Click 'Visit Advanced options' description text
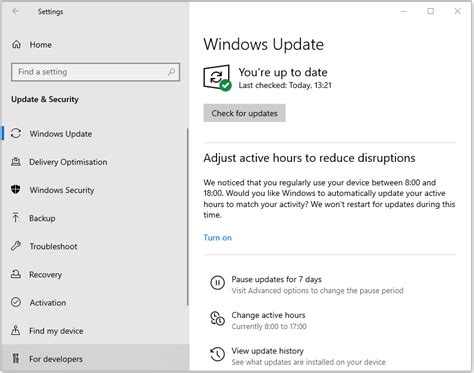474x373 pixels. (x=317, y=291)
